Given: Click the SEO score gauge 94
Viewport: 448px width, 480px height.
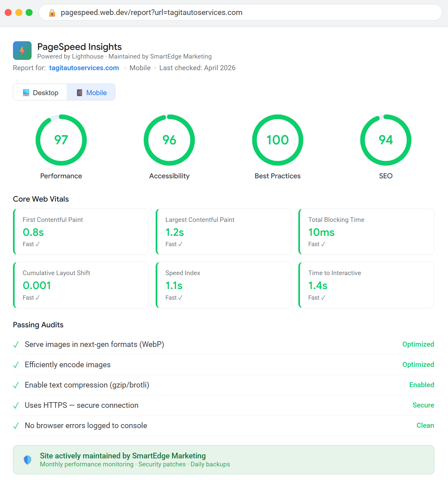Looking at the screenshot, I should [386, 140].
